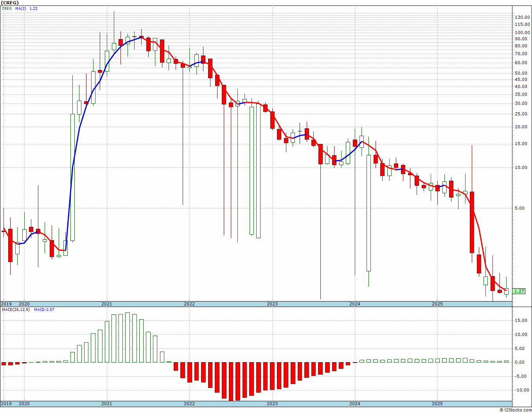
Task: Select 2022 on the MACD panel time axis
Action: click(189, 404)
